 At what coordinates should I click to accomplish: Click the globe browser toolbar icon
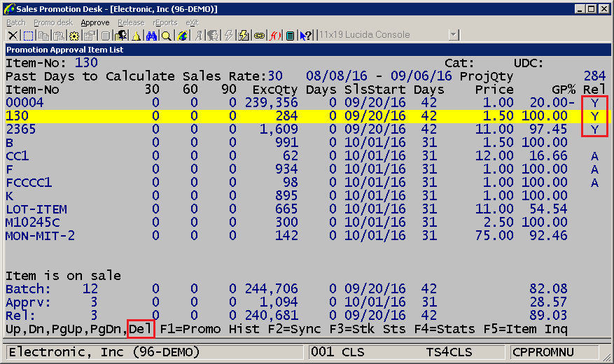182,36
